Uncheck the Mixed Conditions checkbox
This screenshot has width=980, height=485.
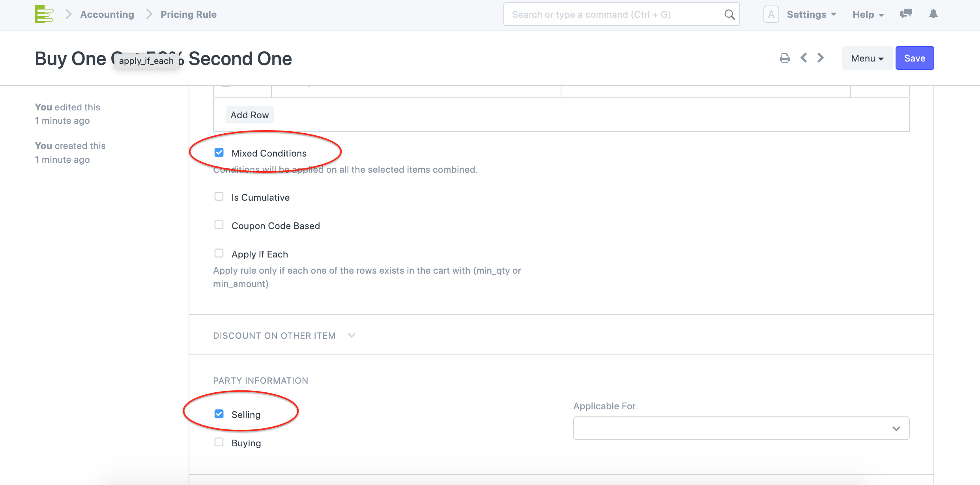click(219, 153)
